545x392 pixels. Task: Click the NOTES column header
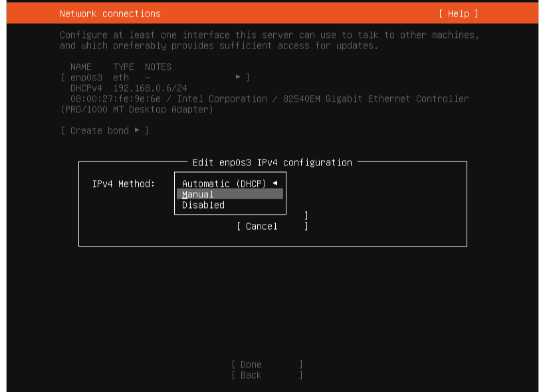(158, 67)
